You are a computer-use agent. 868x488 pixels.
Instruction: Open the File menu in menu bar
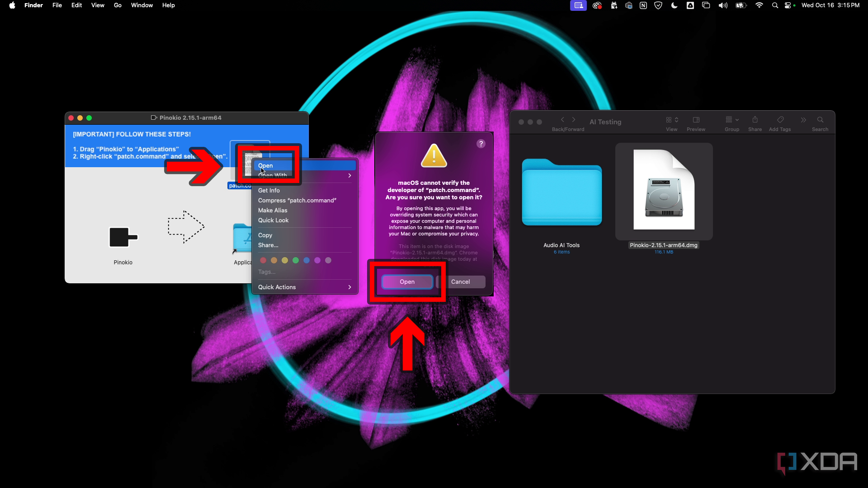tap(57, 5)
